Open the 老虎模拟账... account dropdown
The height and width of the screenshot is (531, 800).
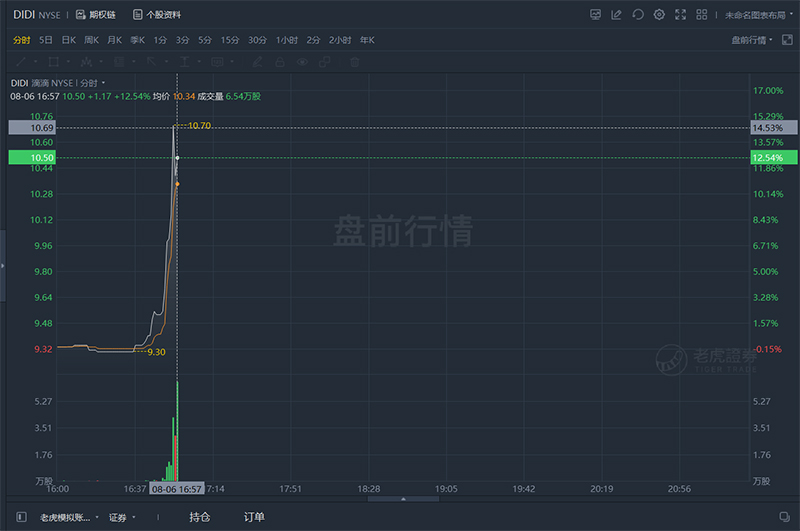pos(69,518)
